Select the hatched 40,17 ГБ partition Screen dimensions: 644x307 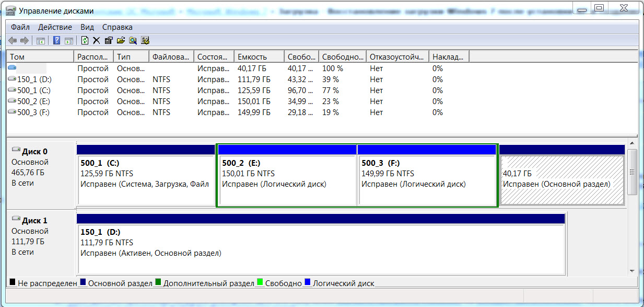562,175
